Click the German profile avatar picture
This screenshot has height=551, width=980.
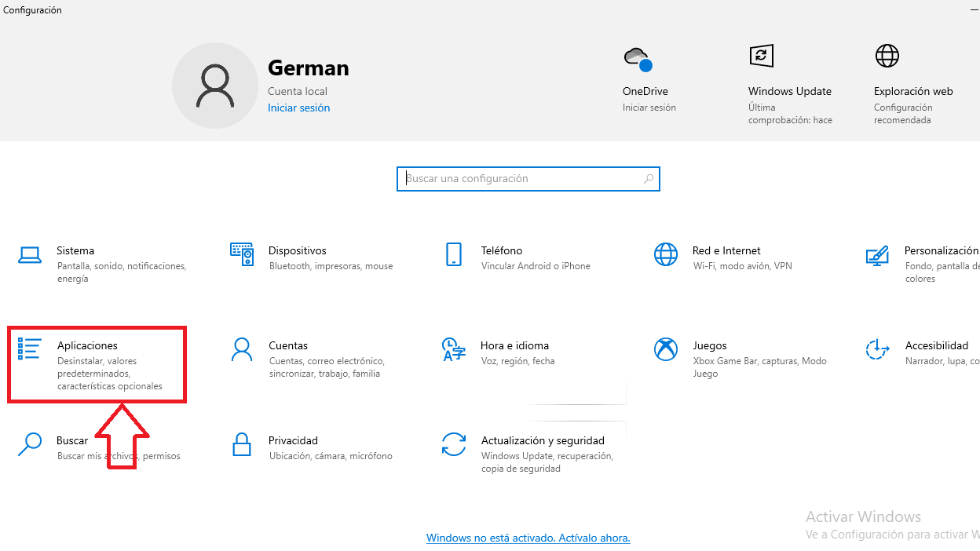[215, 86]
